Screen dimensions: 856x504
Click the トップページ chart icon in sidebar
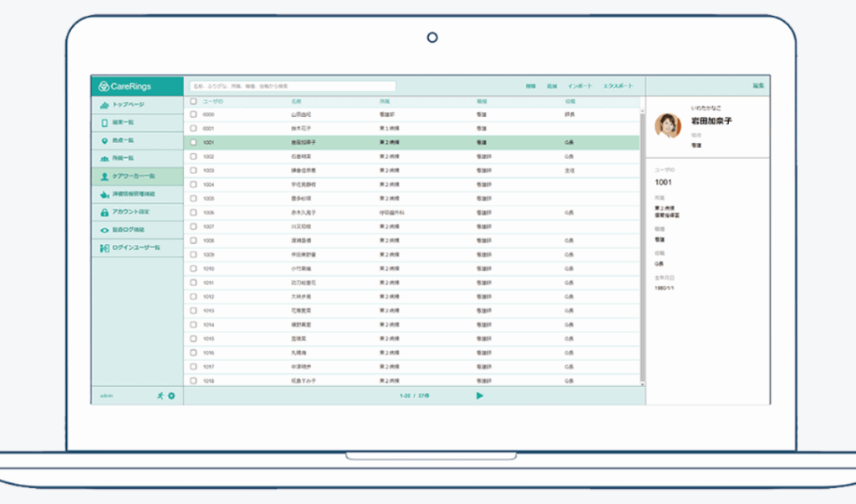104,104
